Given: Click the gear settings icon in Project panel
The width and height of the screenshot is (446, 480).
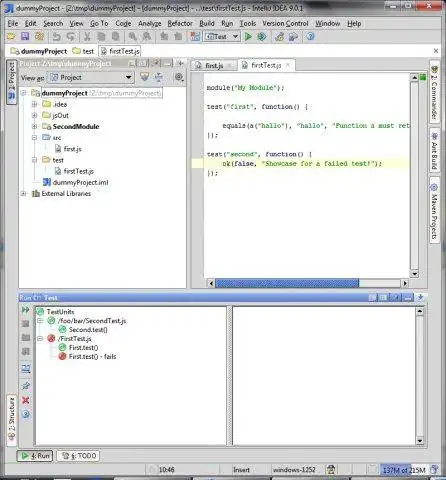Looking at the screenshot, I should tap(179, 77).
